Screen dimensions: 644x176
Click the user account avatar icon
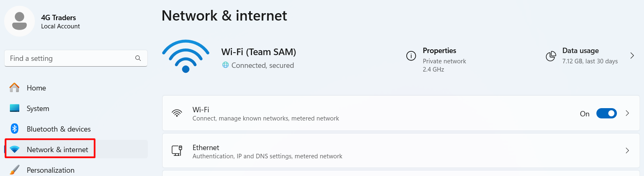(x=19, y=21)
